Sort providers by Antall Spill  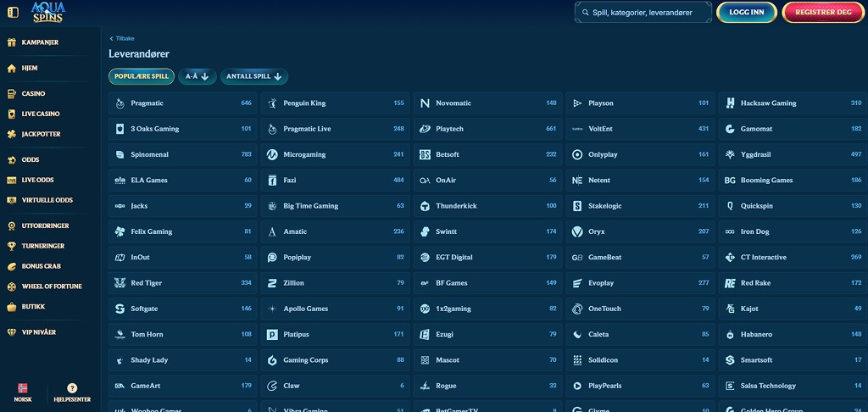(254, 76)
